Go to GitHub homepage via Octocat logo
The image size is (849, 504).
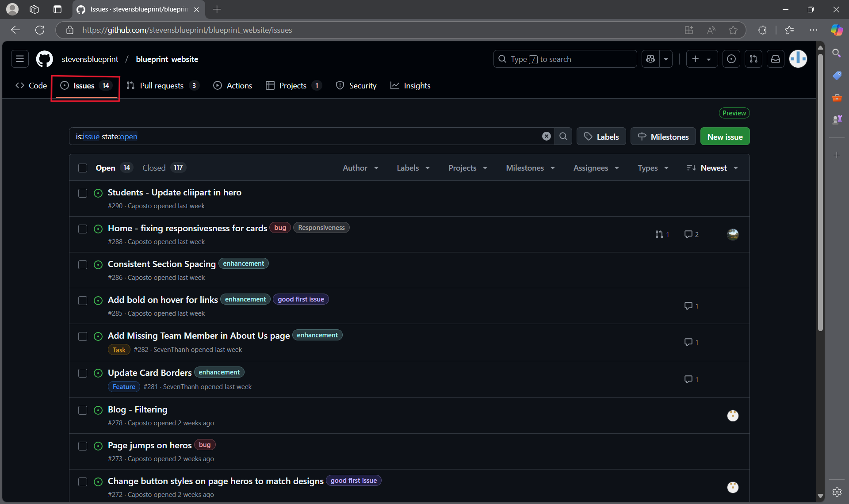pyautogui.click(x=45, y=59)
